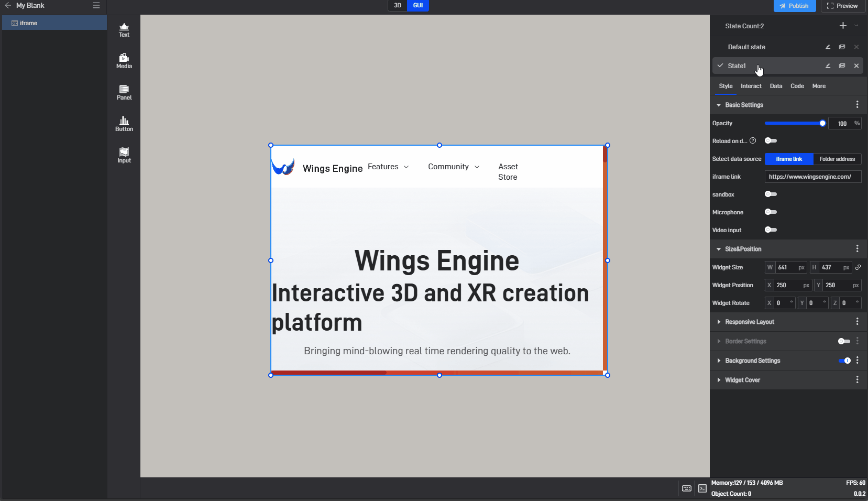
Task: Open the Button widget category
Action: 124,124
